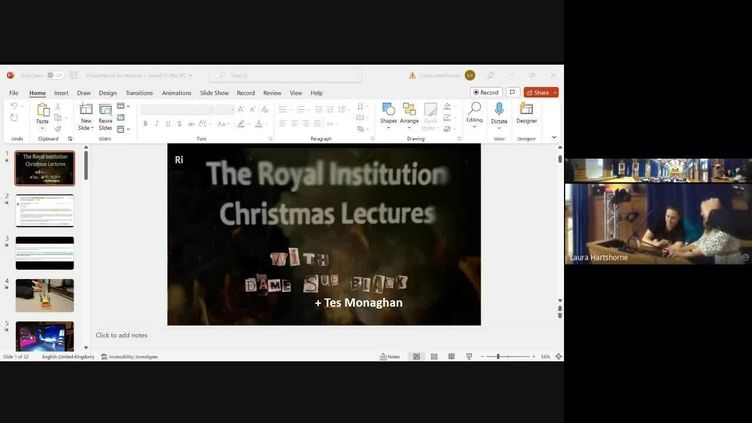Click the Reset slide icon
Image resolution: width=752 pixels, height=423 pixels.
[121, 118]
